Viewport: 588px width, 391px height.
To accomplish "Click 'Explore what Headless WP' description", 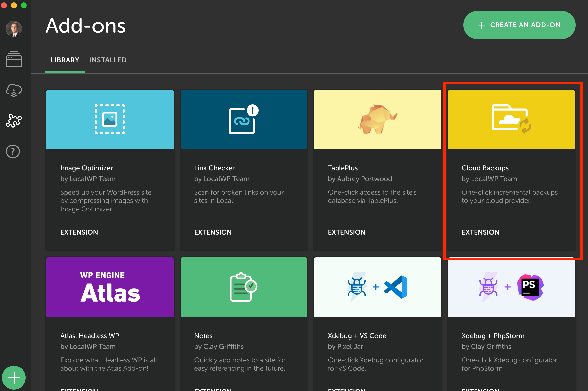I will click(109, 364).
